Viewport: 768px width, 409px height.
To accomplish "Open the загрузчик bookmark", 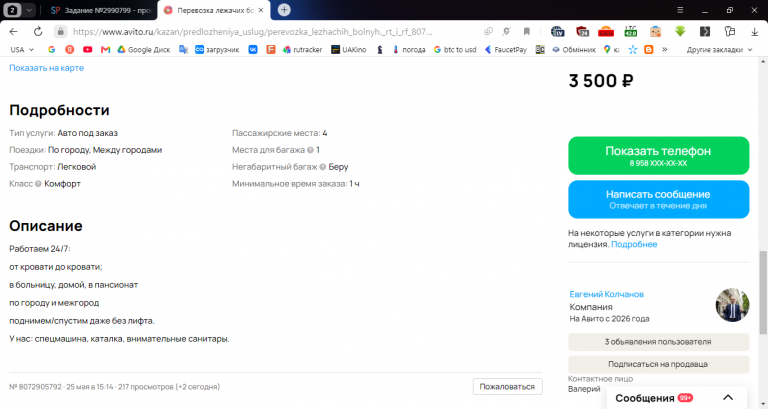I will [x=217, y=49].
